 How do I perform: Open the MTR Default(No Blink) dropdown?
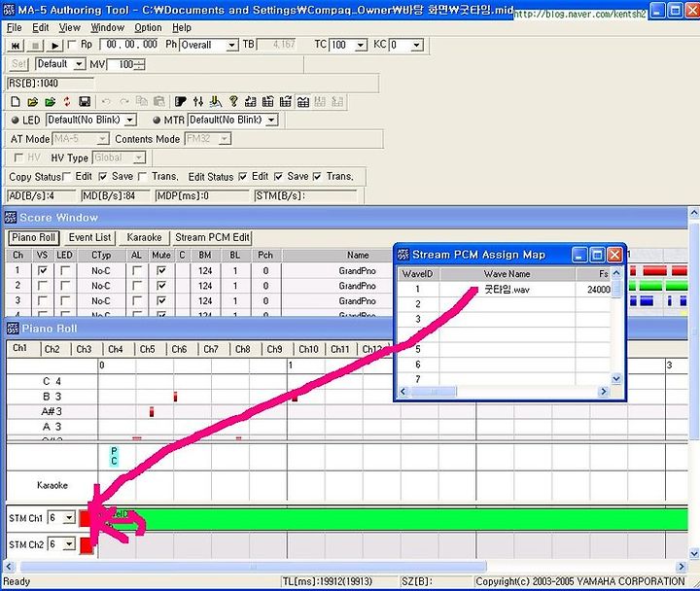point(271,121)
